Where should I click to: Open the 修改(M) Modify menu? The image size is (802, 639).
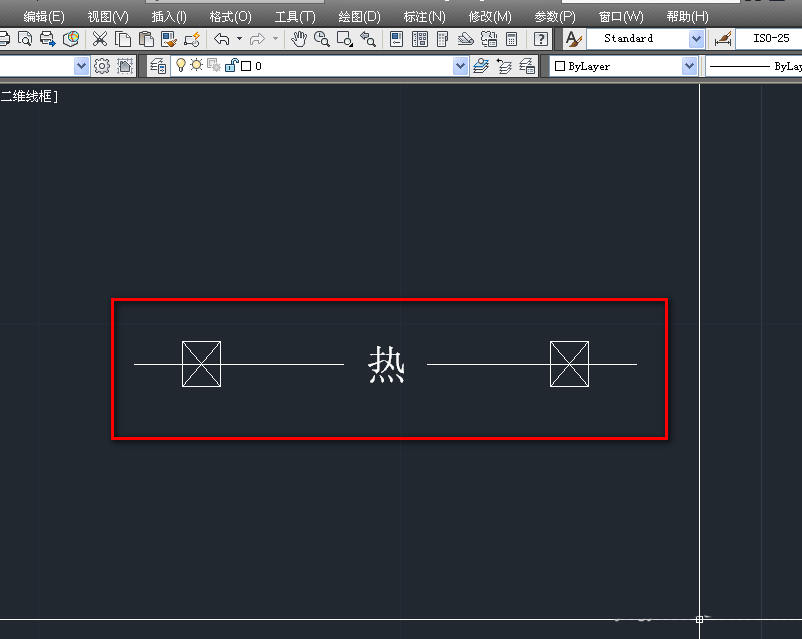pos(490,17)
